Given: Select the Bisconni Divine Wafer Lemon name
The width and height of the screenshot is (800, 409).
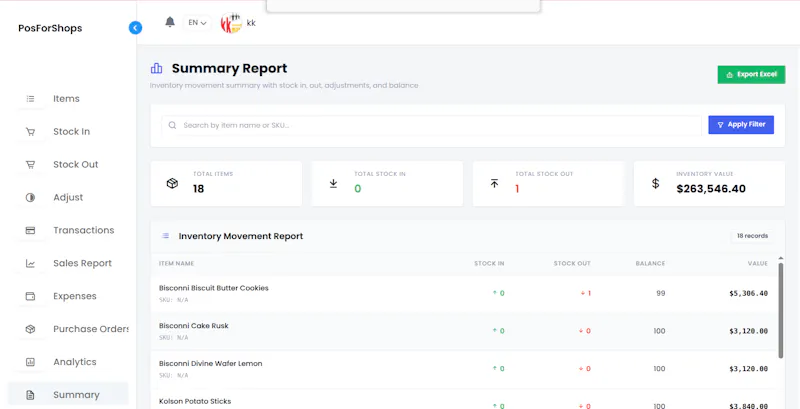Looking at the screenshot, I should pos(210,364).
